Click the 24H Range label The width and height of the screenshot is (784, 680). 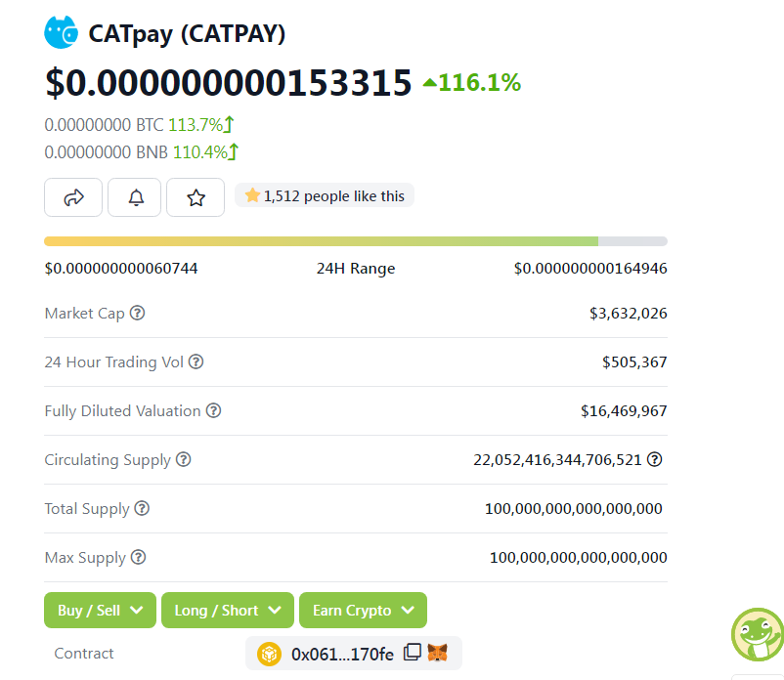[356, 269]
